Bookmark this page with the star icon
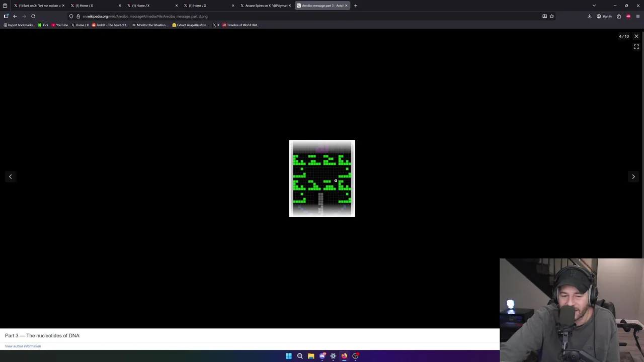 pos(551,16)
